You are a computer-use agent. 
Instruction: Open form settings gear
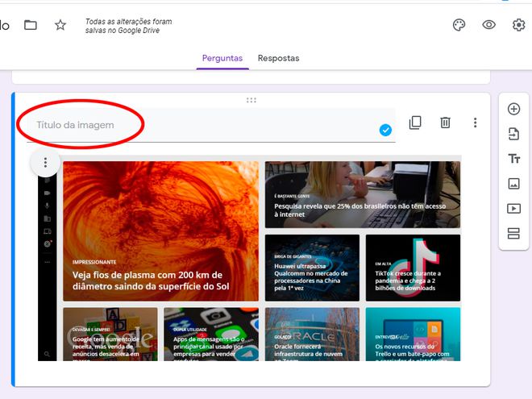click(x=519, y=25)
